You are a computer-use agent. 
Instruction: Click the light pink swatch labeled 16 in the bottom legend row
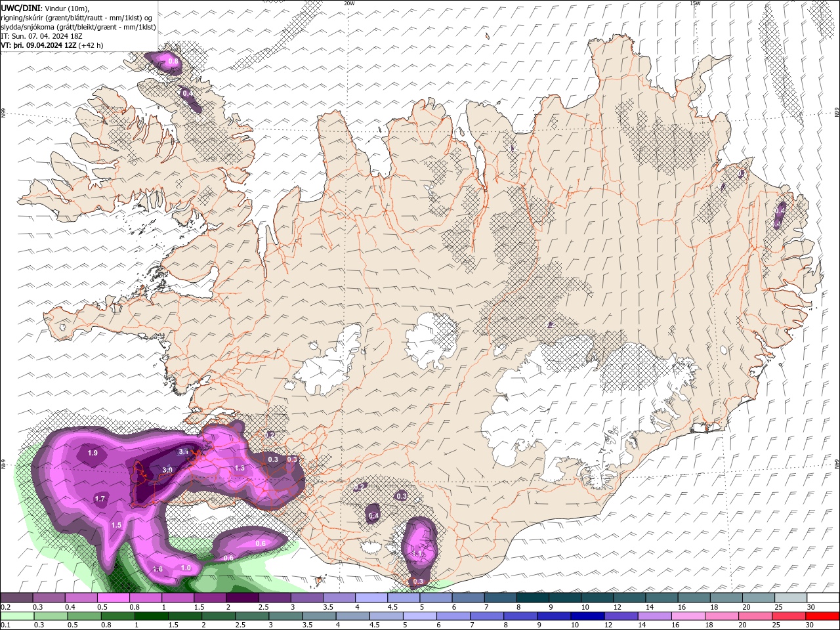point(688,616)
